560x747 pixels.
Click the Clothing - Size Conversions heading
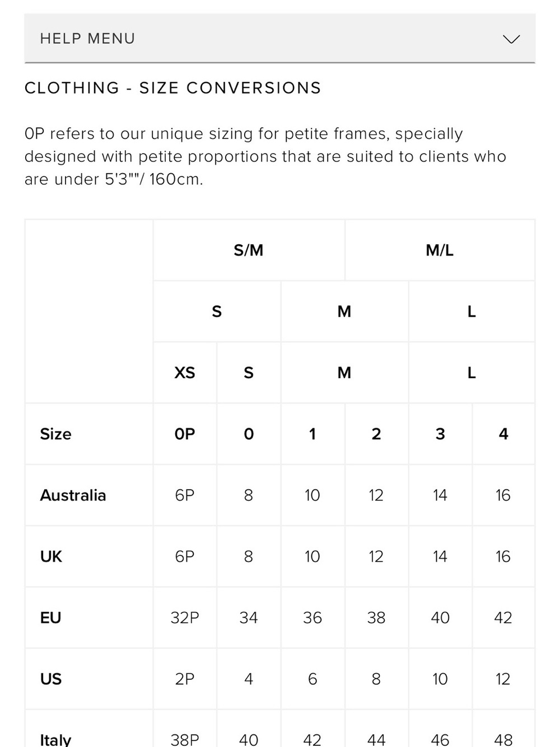tap(173, 88)
